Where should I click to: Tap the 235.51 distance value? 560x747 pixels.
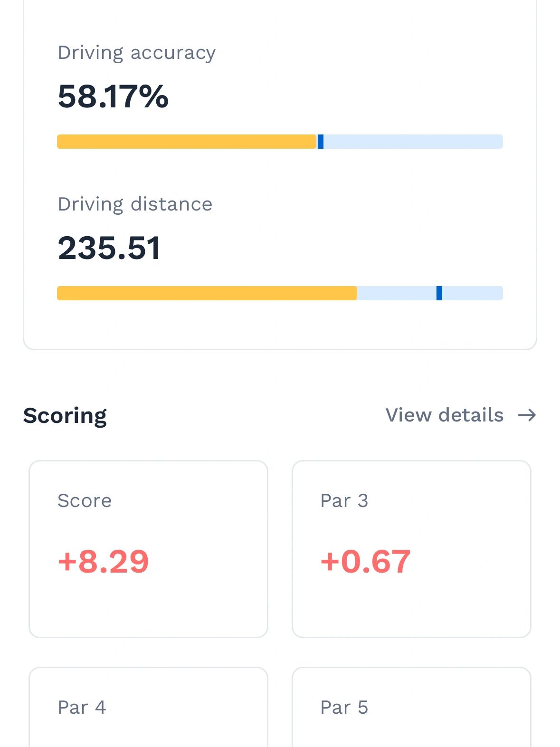pyautogui.click(x=109, y=248)
